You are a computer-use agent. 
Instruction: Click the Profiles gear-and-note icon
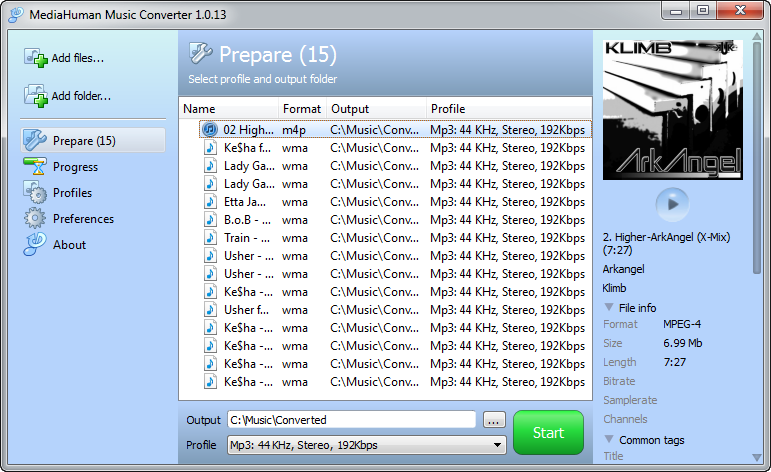coord(35,192)
